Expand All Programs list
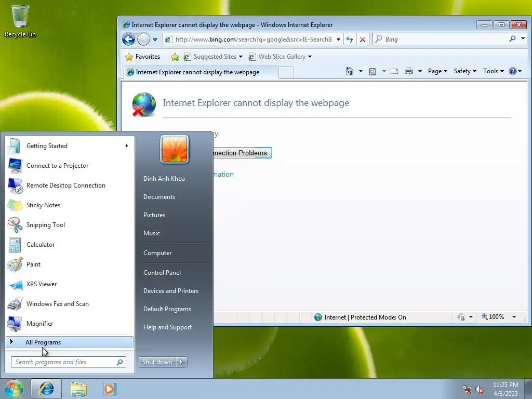 point(70,342)
